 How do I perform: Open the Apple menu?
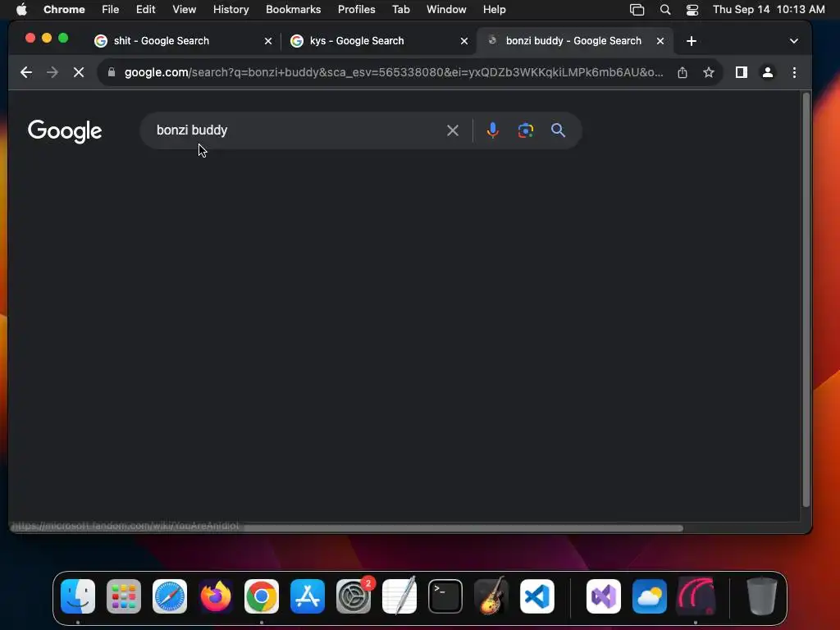[x=21, y=10]
